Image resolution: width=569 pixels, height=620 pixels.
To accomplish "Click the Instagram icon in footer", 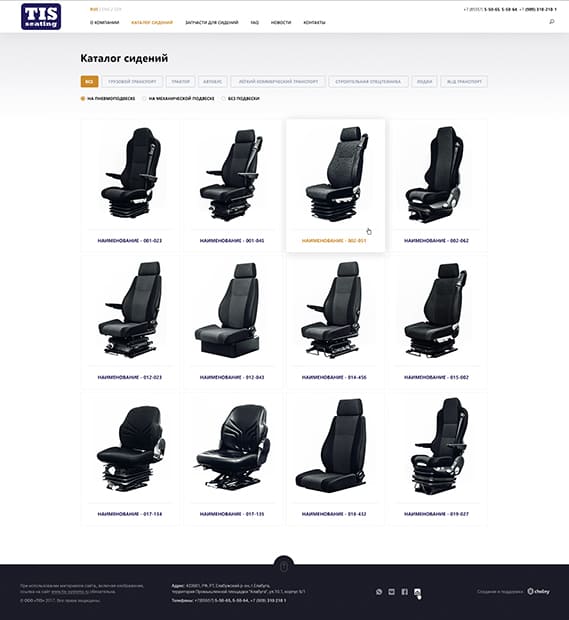I will pos(417,592).
